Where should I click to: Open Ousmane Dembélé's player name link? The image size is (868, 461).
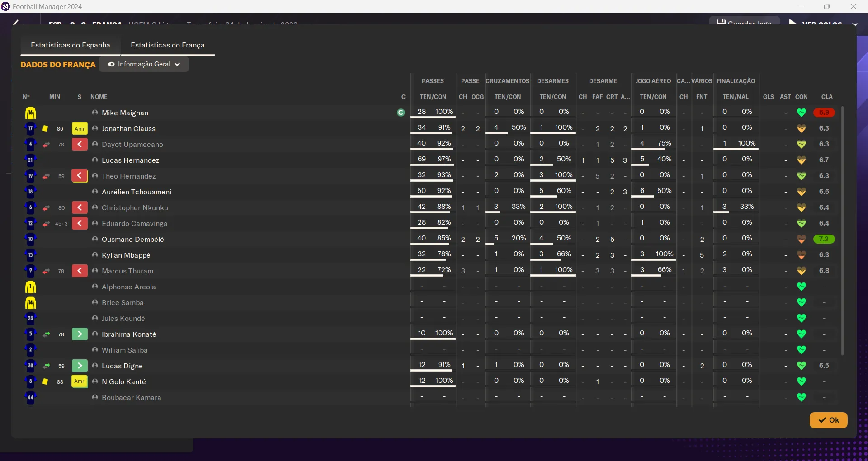point(133,240)
